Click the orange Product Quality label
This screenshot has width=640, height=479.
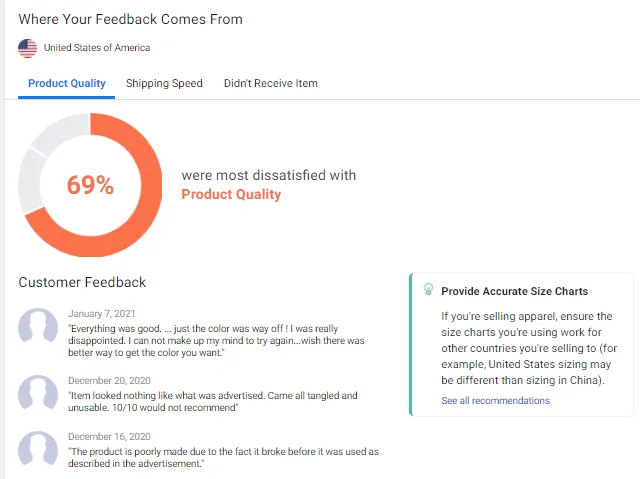pos(231,194)
